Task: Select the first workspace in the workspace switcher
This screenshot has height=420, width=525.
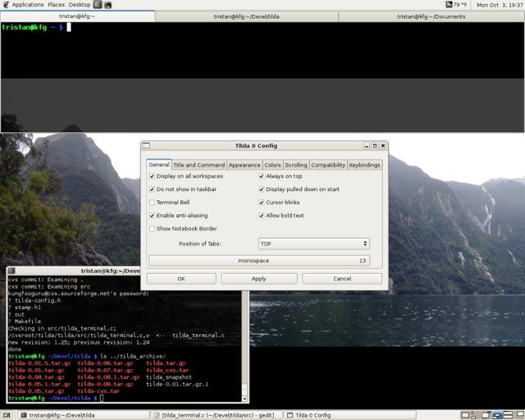Action: 465,415
